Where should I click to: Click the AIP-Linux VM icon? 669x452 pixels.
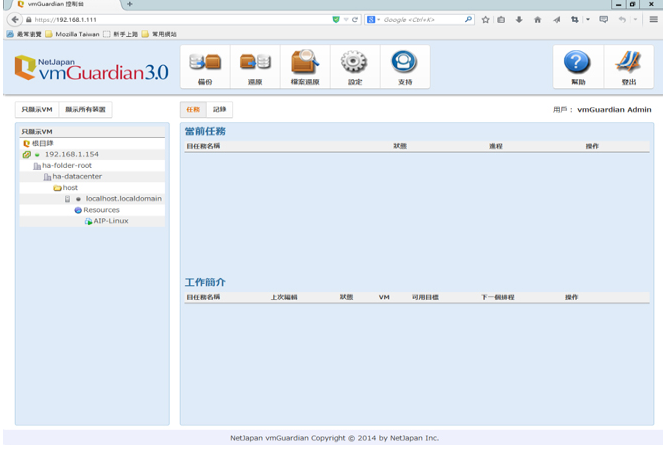(88, 221)
